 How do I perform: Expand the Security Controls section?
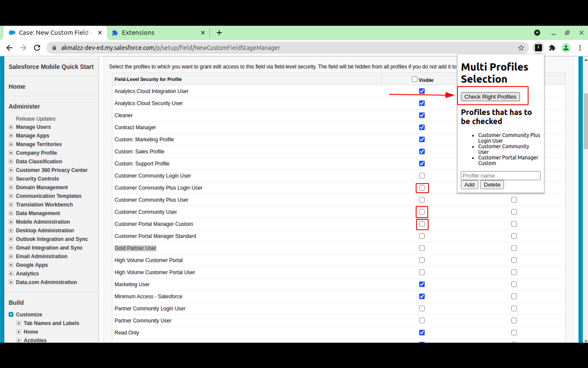[x=11, y=178]
